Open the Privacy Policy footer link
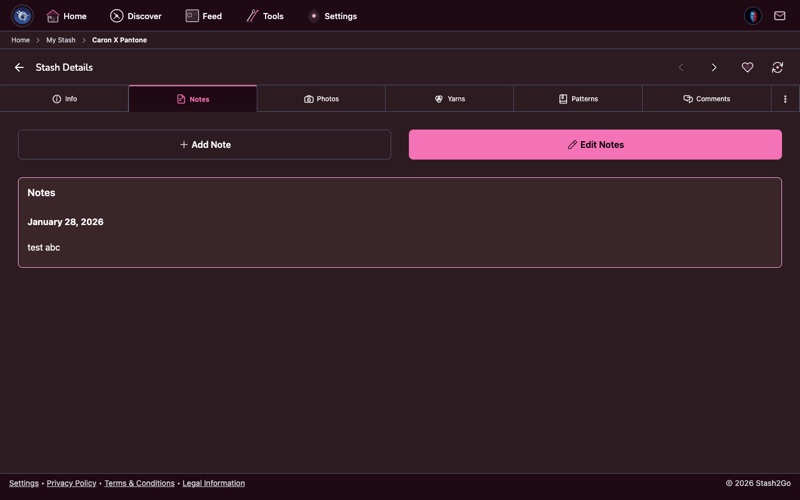The height and width of the screenshot is (500, 800). point(72,483)
